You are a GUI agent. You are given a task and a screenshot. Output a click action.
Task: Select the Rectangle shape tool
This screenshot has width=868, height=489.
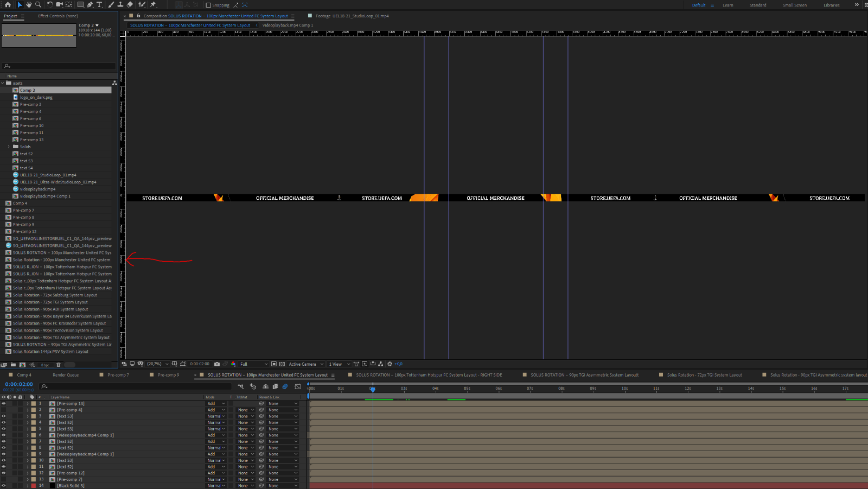(x=80, y=4)
